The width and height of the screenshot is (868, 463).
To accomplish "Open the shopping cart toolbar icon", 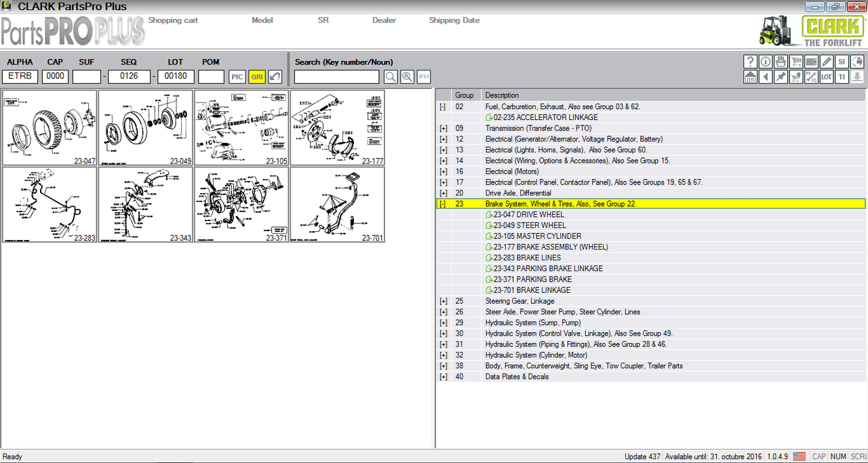I will [796, 61].
